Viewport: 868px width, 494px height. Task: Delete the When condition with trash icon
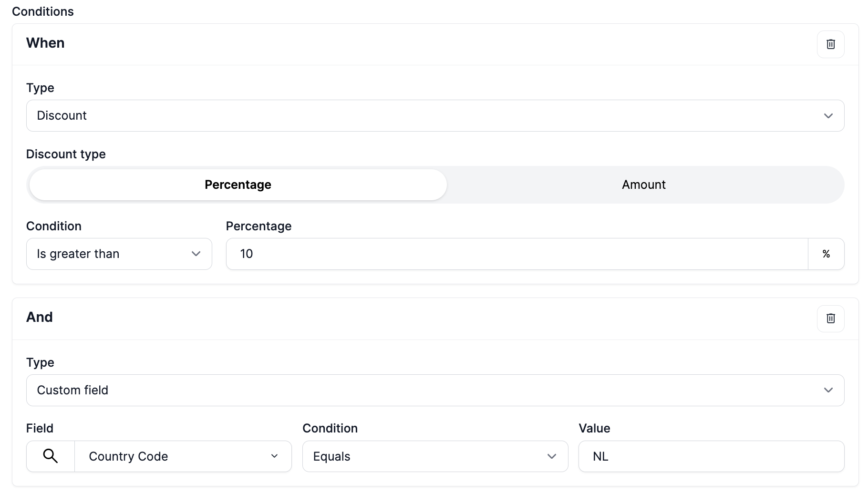click(830, 44)
